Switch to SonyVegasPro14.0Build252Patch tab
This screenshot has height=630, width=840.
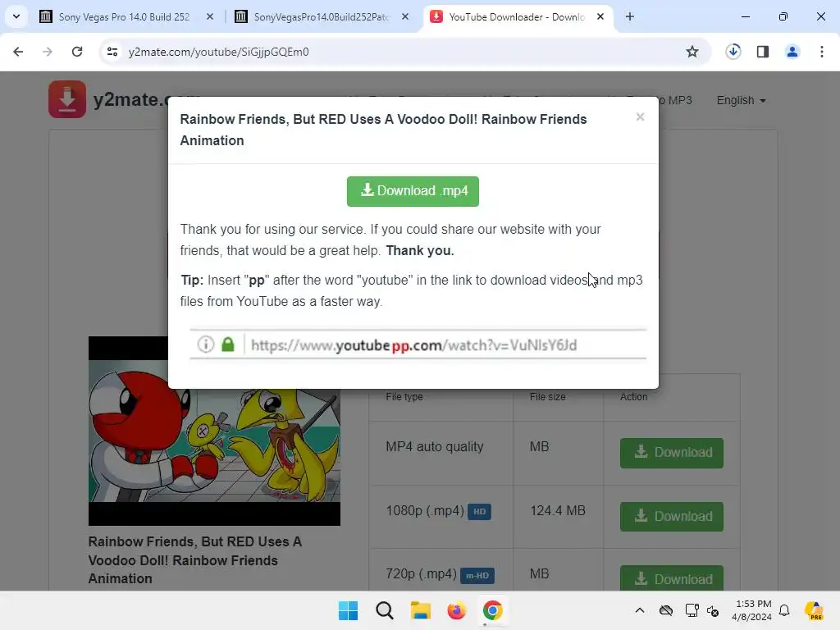(323, 17)
